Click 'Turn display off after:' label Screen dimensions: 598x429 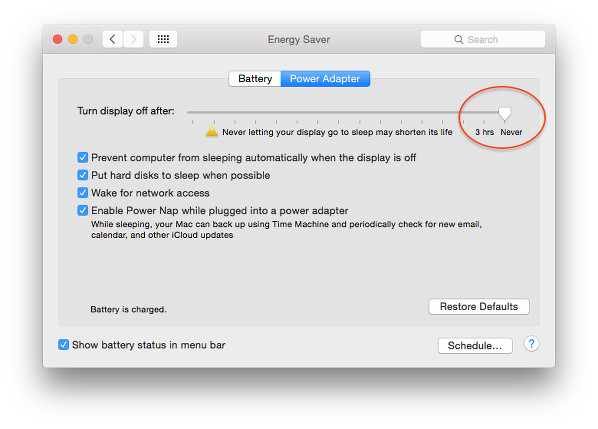point(126,111)
